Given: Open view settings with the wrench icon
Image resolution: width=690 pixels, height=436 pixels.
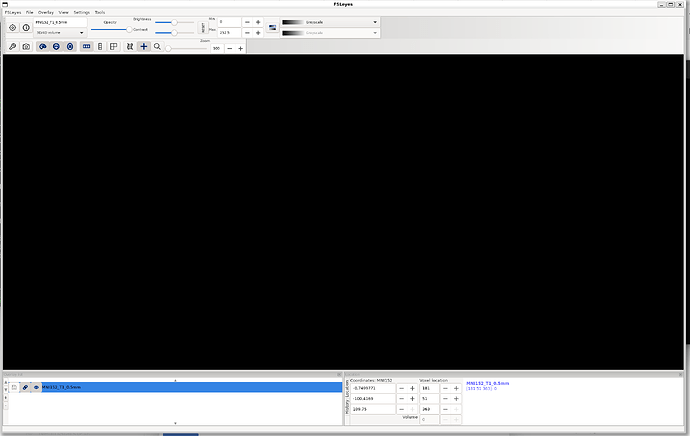Looking at the screenshot, I should pyautogui.click(x=12, y=47).
